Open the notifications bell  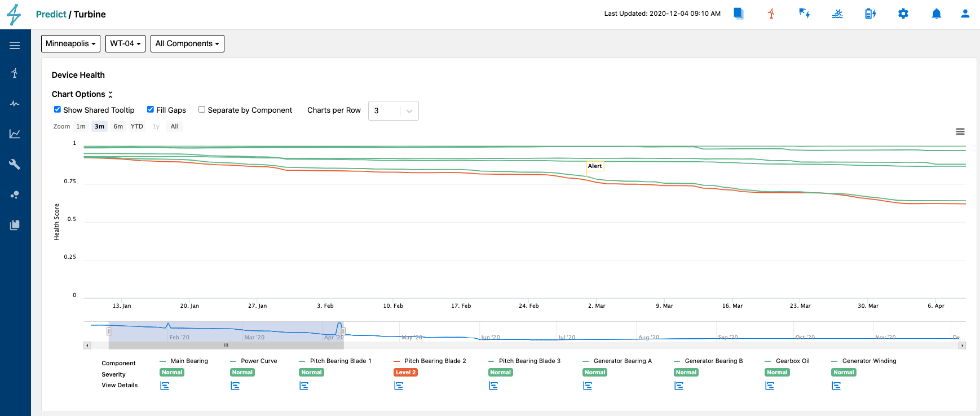(937, 14)
